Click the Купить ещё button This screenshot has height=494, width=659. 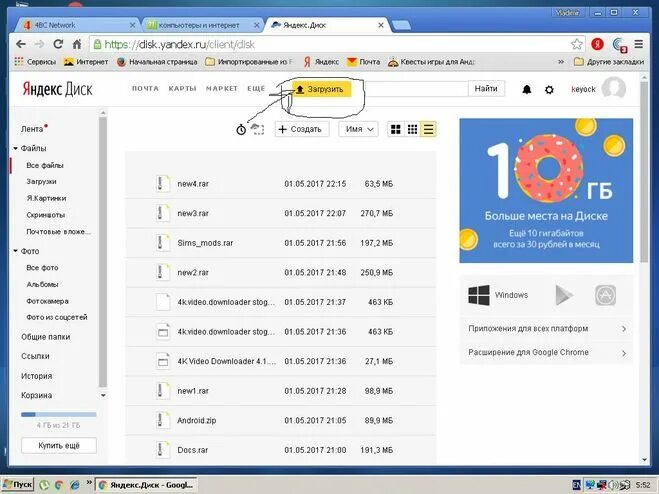click(x=59, y=446)
